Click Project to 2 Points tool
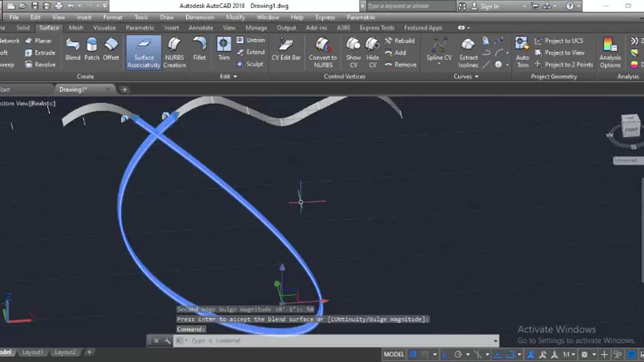The height and width of the screenshot is (362, 644). click(x=563, y=65)
